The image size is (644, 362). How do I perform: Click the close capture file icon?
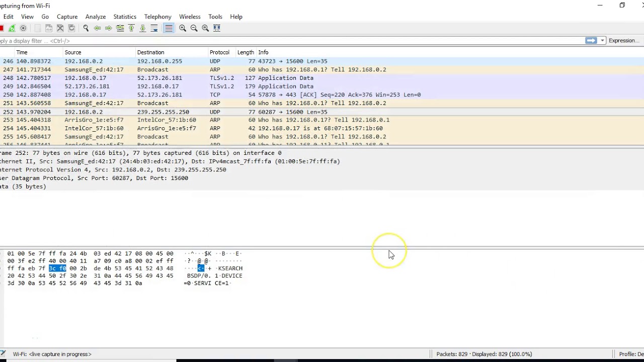(60, 28)
